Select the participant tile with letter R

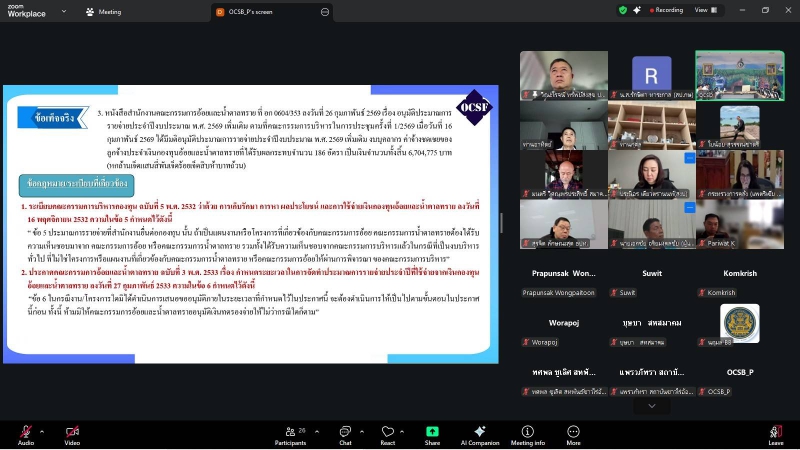tap(651, 76)
